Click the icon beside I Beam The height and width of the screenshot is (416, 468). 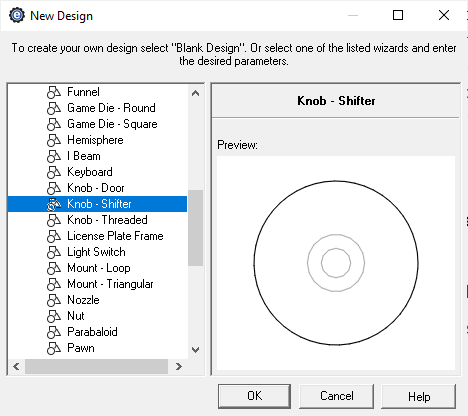tap(54, 156)
